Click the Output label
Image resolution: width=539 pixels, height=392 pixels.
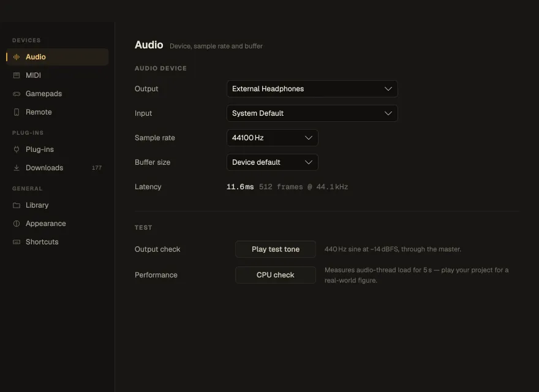(x=146, y=89)
